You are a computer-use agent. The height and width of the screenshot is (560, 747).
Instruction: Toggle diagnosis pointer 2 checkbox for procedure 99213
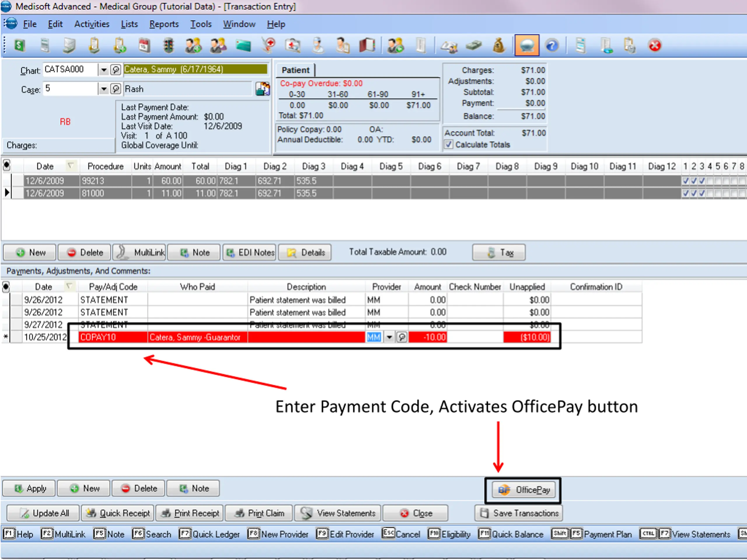[694, 181]
